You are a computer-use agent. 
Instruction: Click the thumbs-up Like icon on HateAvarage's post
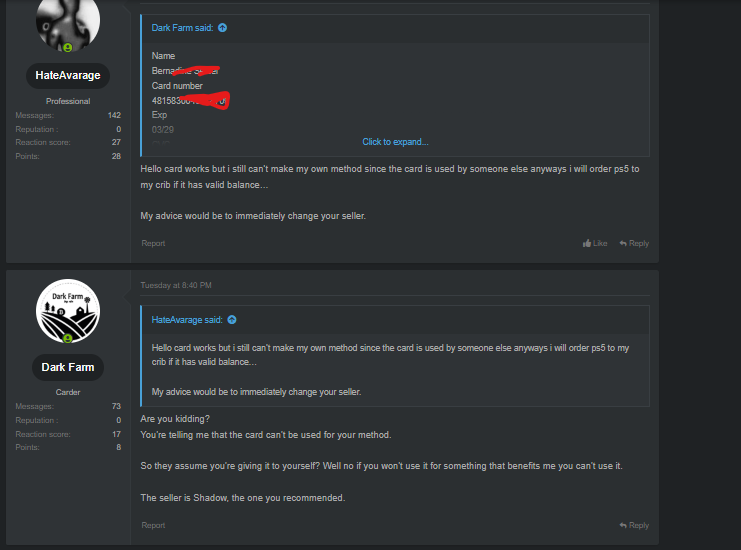tap(587, 243)
